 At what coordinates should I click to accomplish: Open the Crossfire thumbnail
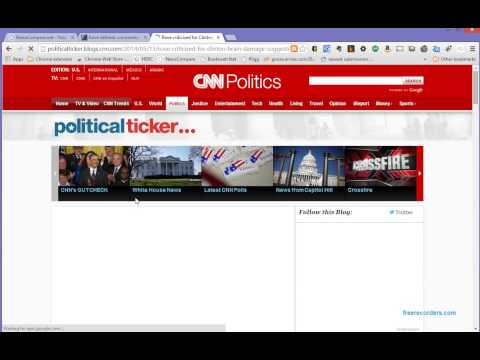coord(381,173)
